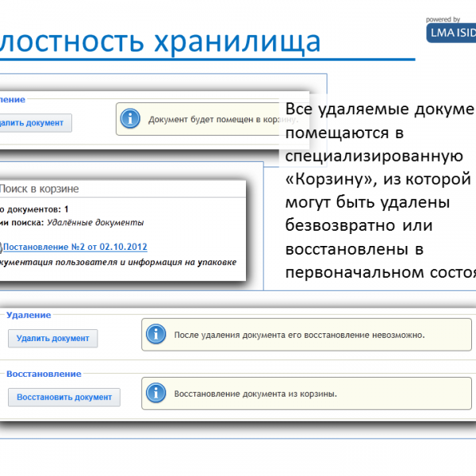Screen dimensions: 476x476
Task: Click the 'После удаления документа его восстановление невозможно' text
Action: click(x=298, y=335)
